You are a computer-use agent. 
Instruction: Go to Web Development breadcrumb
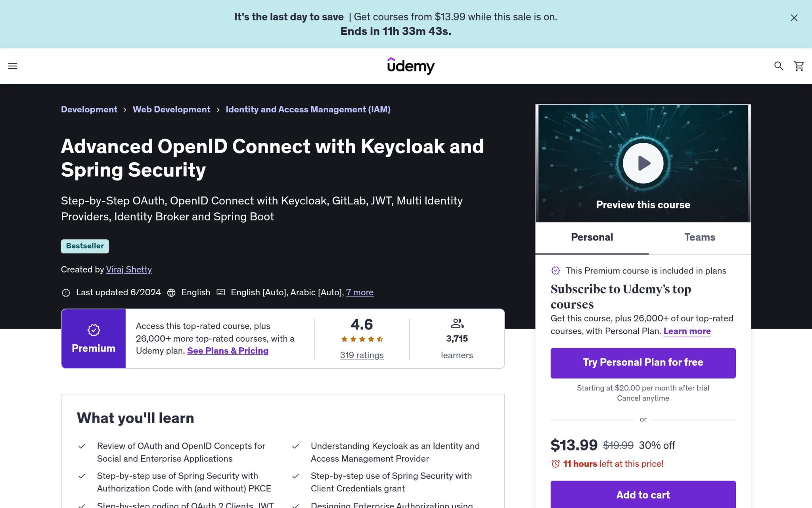click(x=171, y=110)
